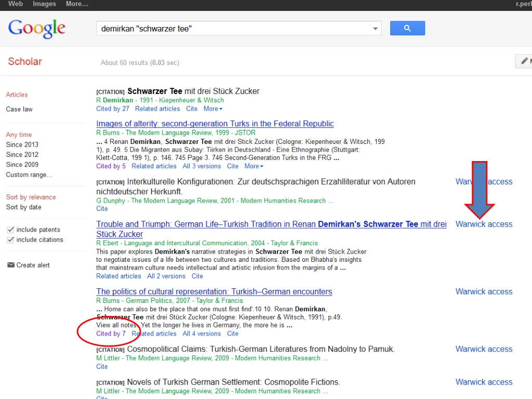Image resolution: width=532 pixels, height=399 pixels.
Task: Open Warwick access beside politics of cultural representation
Action: pos(484,292)
